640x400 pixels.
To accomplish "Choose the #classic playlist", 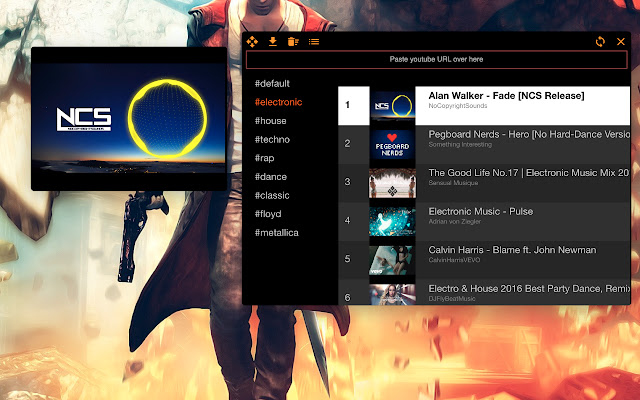I will (272, 196).
